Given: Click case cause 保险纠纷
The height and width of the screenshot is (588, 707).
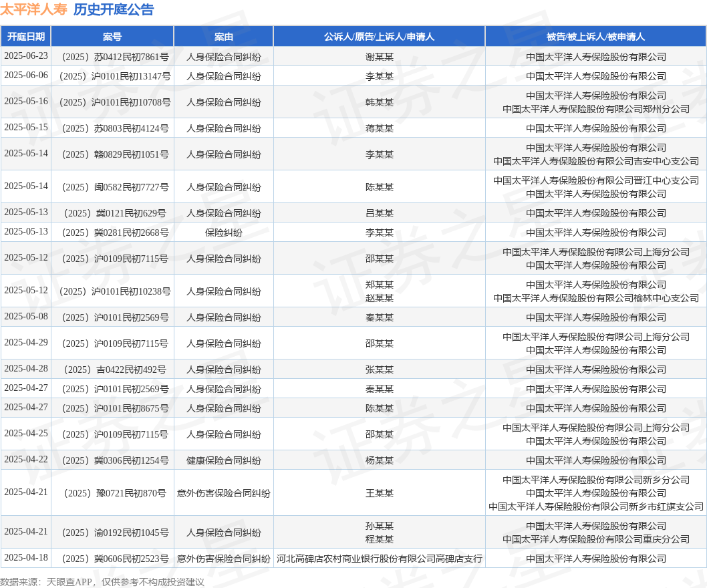Looking at the screenshot, I should pyautogui.click(x=223, y=233).
